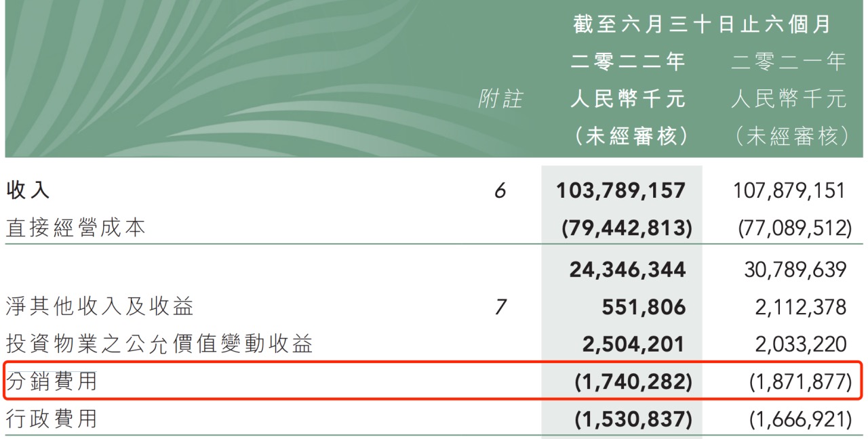Click the 行政費用 row label

click(52, 419)
